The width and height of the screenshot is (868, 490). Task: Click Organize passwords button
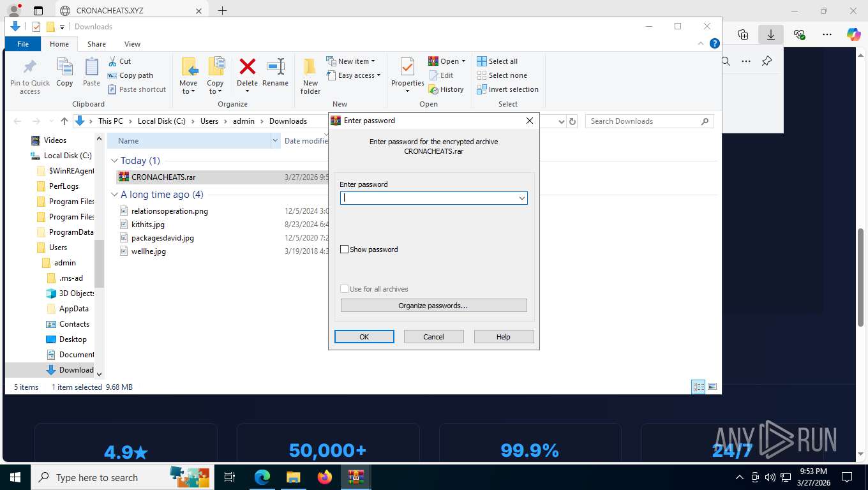click(433, 306)
